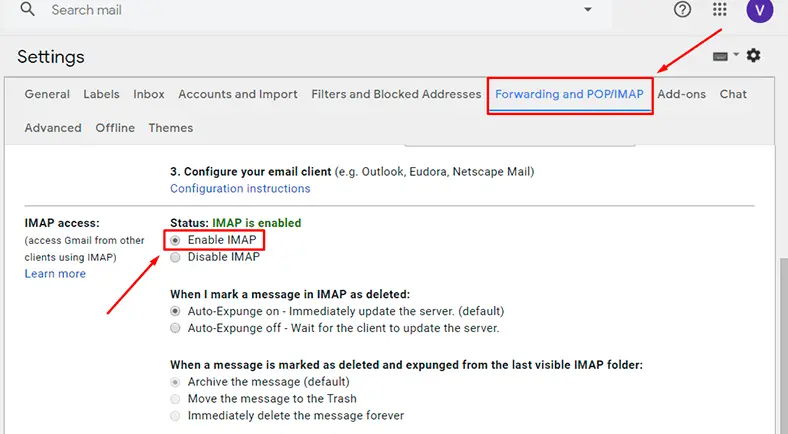Click into the Search mail field

pyautogui.click(x=300, y=10)
